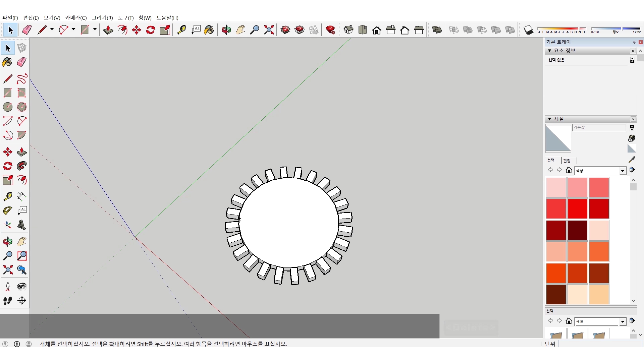Click the materials home button
644x362 pixels.
(569, 170)
